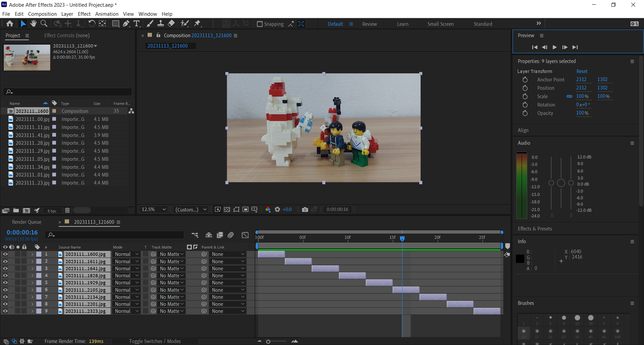Switch to the Small Screen workspace
The image size is (644, 345).
pyautogui.click(x=440, y=24)
